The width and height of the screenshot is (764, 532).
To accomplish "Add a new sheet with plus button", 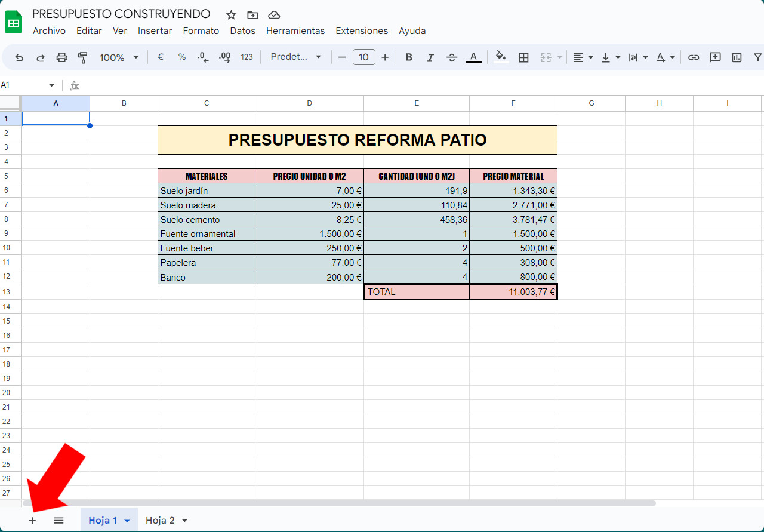I will 32,521.
